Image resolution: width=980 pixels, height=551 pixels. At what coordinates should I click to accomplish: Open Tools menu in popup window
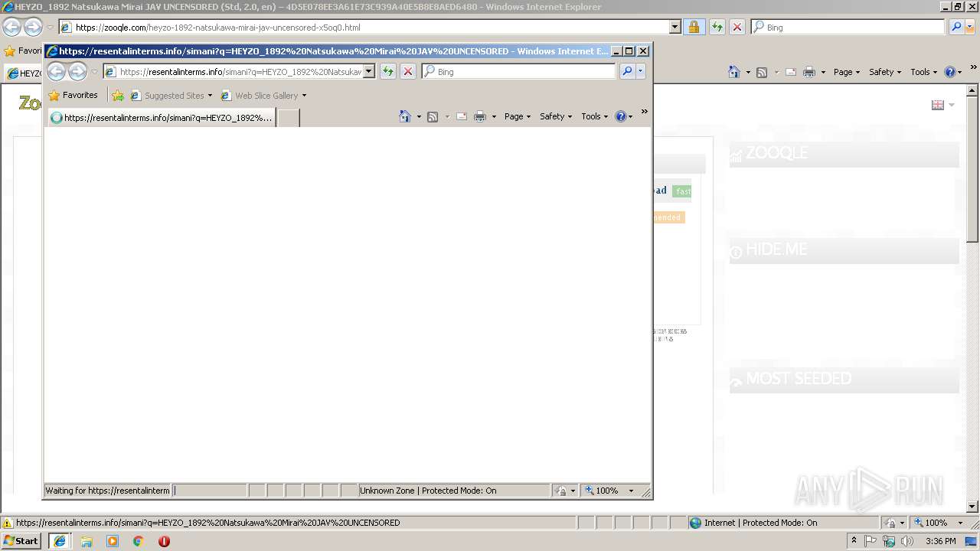coord(595,116)
